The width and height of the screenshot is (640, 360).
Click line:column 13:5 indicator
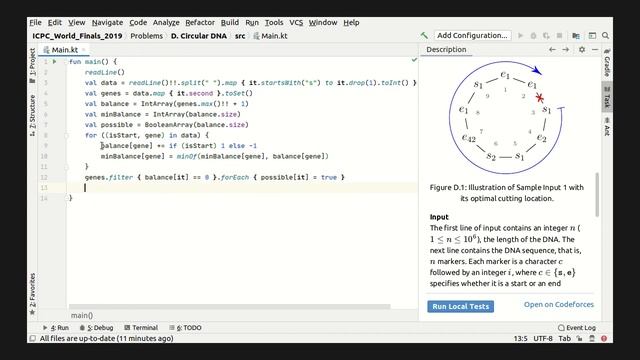[520, 338]
